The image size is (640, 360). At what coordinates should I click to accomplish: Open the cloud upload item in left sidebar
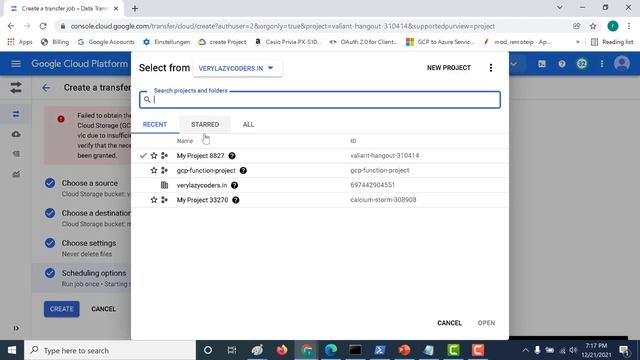coord(16,134)
